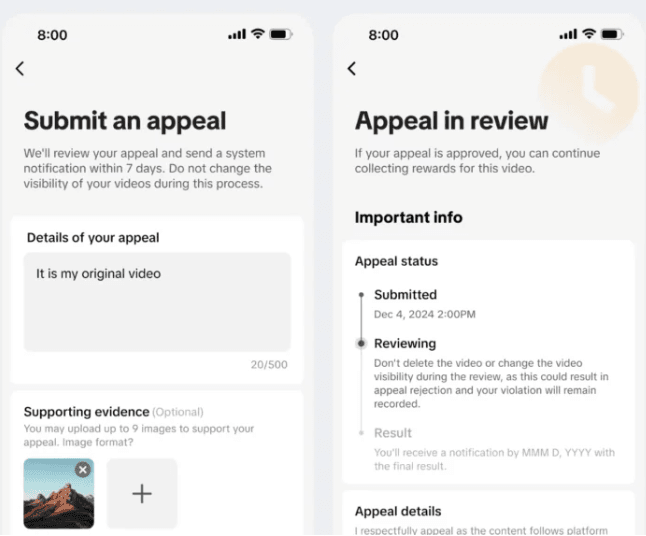Image resolution: width=646 pixels, height=536 pixels.
Task: Tap the 20/500 character counter
Action: pyautogui.click(x=269, y=365)
